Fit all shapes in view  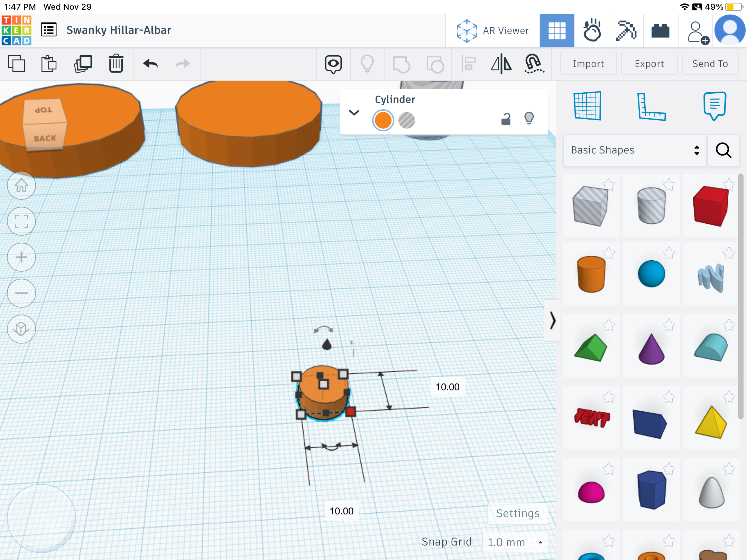pos(21,221)
